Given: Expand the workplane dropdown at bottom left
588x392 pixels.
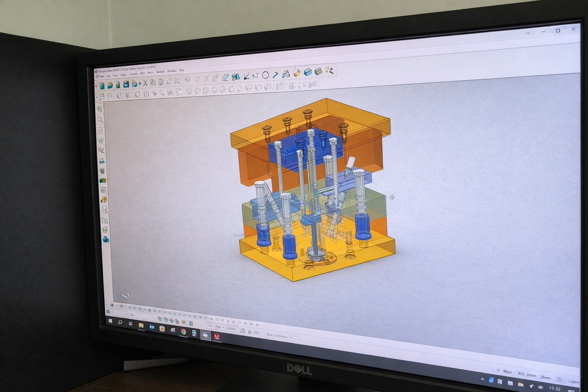Looking at the screenshot, I should 127,314.
